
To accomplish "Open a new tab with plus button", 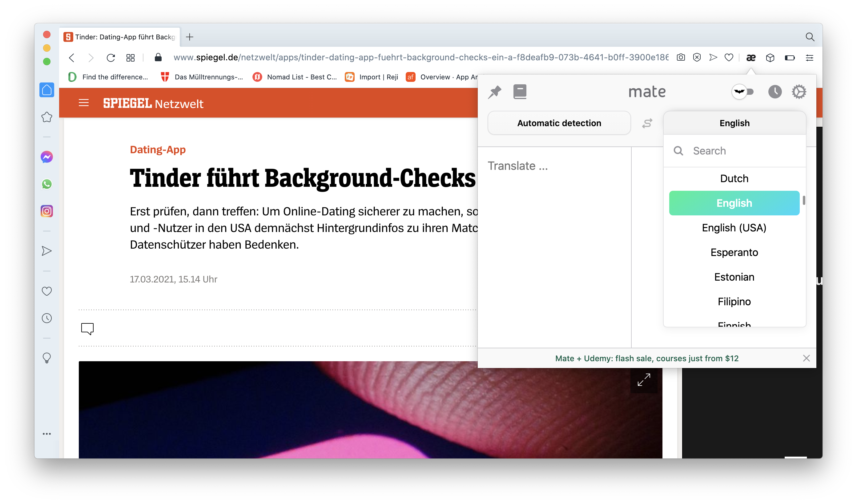I will click(x=190, y=37).
